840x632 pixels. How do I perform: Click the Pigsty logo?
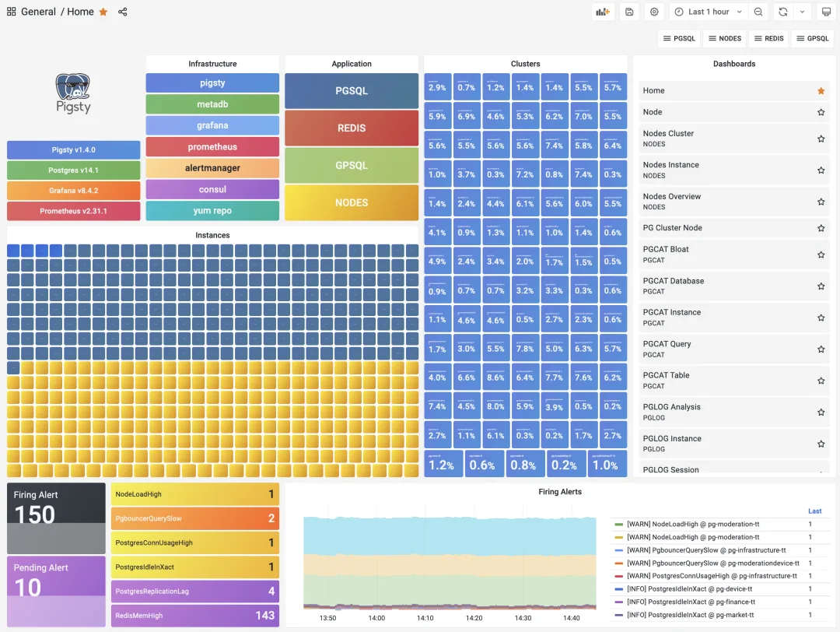point(73,93)
